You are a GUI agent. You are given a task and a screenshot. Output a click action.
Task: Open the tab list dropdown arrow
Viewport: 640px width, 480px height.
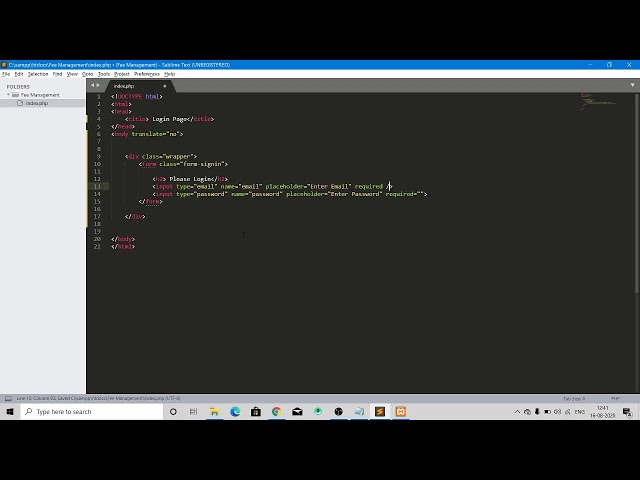click(x=632, y=85)
